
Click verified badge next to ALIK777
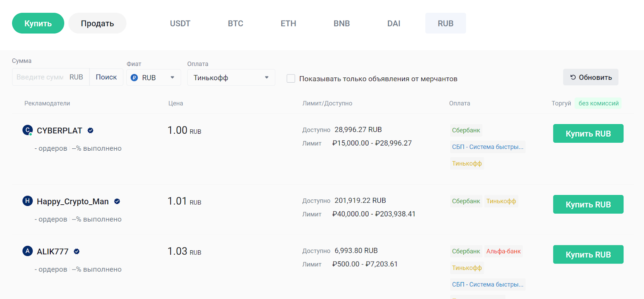77,251
